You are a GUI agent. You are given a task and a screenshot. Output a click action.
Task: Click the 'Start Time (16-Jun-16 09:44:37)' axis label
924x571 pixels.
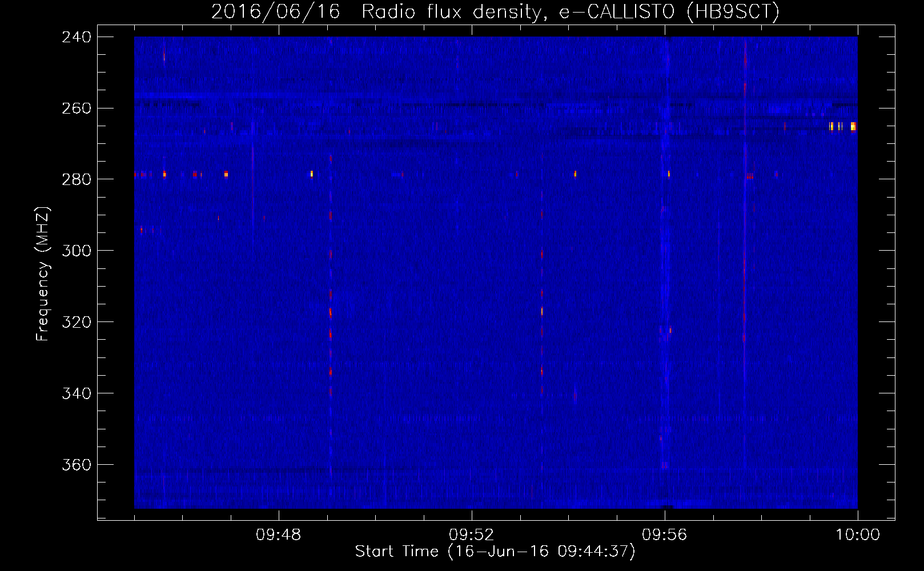[495, 552]
